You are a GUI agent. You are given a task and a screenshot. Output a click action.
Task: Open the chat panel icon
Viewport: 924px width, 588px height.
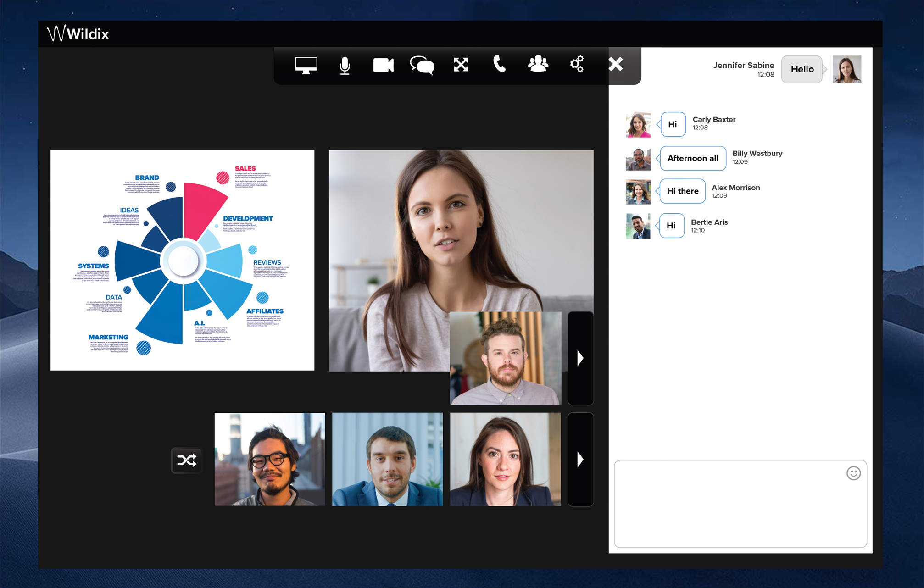pos(422,66)
